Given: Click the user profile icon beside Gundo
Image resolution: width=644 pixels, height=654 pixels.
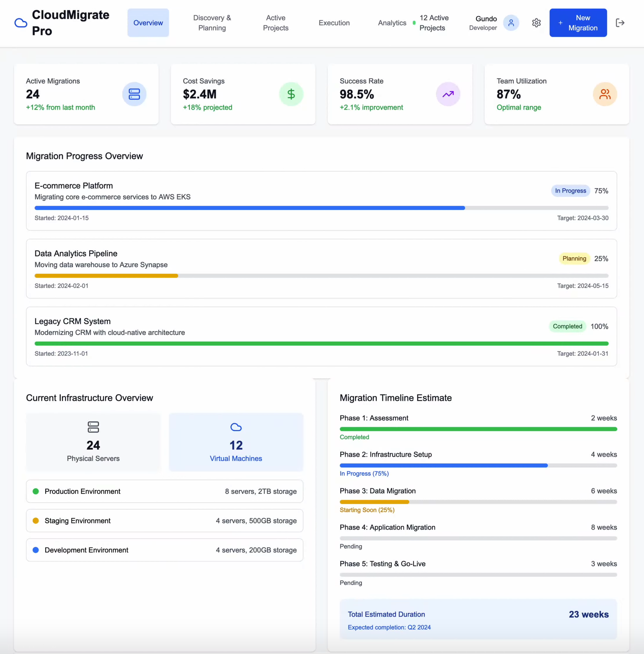Looking at the screenshot, I should click(x=511, y=23).
